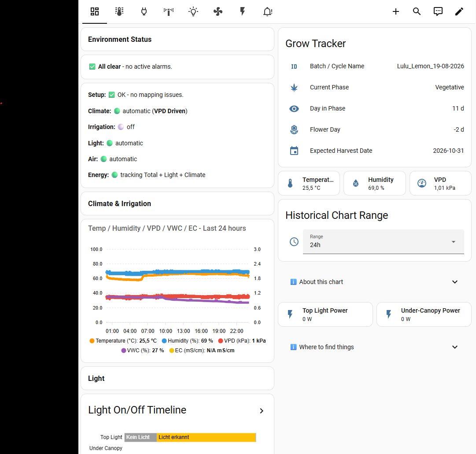Click the clock icon beside Range selector
Screen dimensions: 476x454
click(x=294, y=242)
